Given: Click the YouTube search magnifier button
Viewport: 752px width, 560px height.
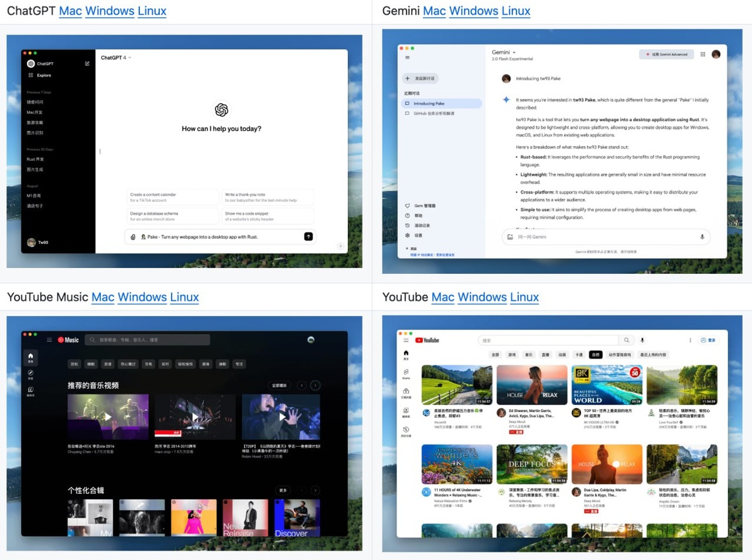Looking at the screenshot, I should coord(626,340).
